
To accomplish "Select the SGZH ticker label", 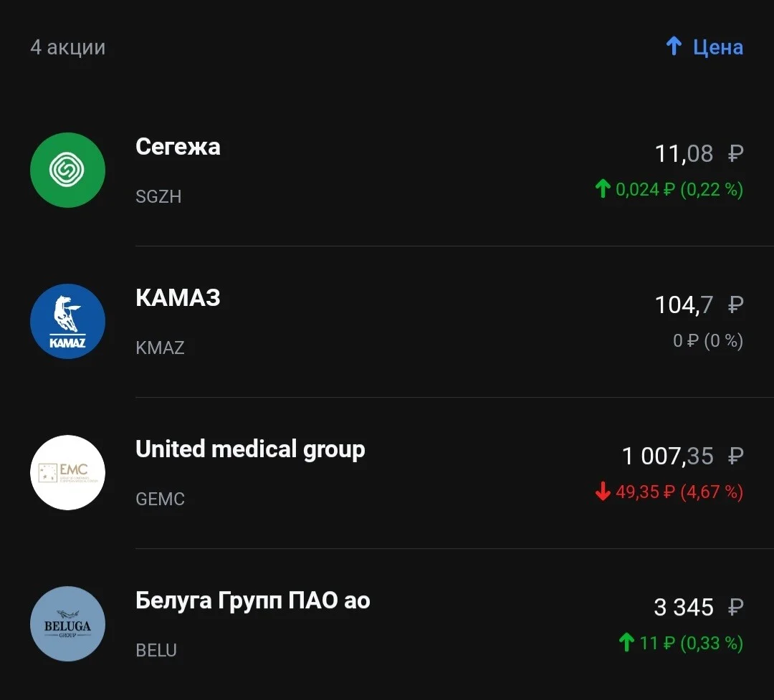I will coord(158,196).
